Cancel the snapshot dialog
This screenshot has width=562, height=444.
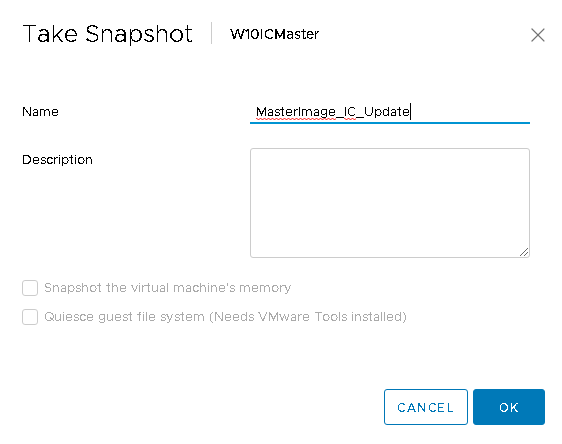click(425, 407)
